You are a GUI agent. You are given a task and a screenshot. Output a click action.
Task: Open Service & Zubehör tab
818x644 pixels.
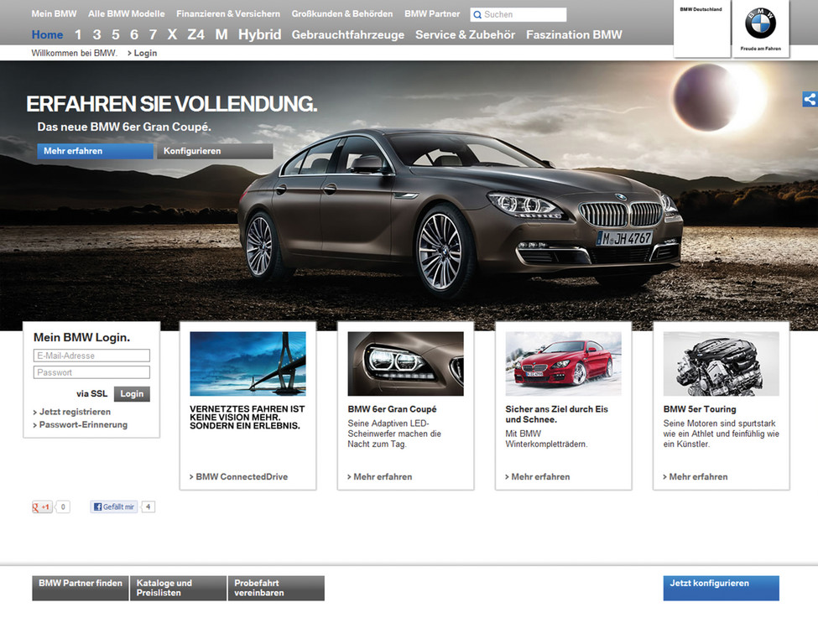(465, 35)
